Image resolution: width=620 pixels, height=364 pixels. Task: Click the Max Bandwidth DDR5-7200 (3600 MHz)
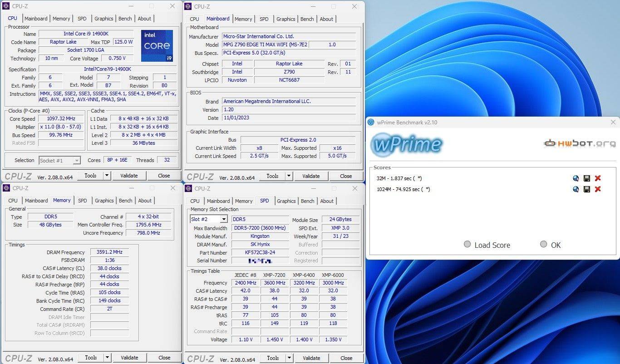(260, 228)
